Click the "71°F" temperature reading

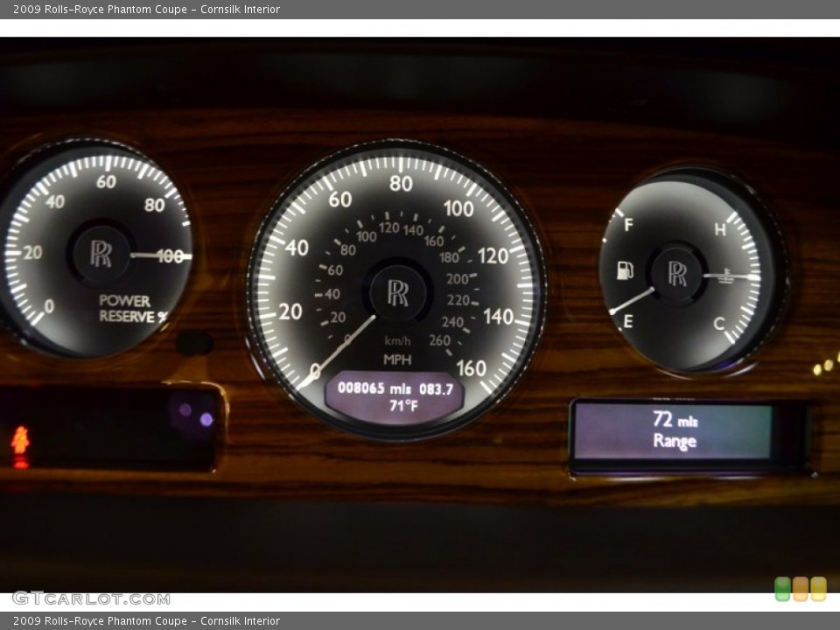(403, 405)
